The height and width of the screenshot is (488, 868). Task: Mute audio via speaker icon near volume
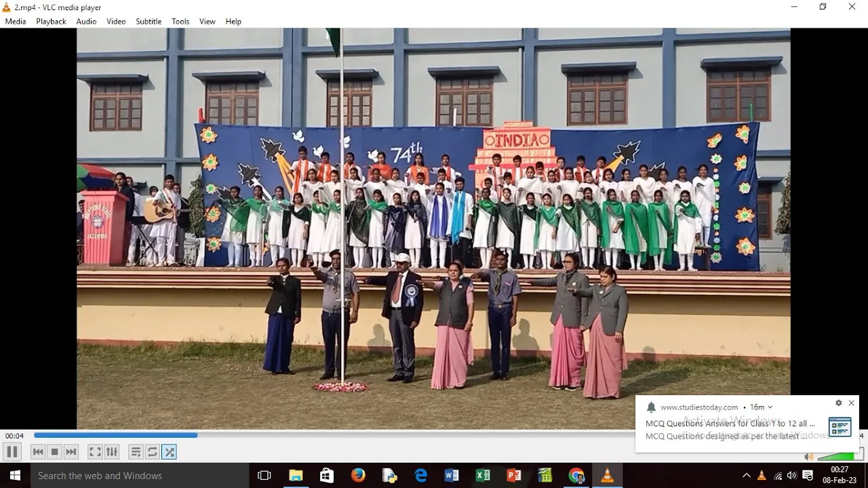point(808,457)
